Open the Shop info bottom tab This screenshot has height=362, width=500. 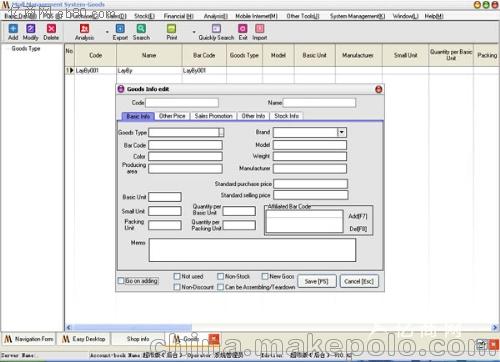click(138, 339)
